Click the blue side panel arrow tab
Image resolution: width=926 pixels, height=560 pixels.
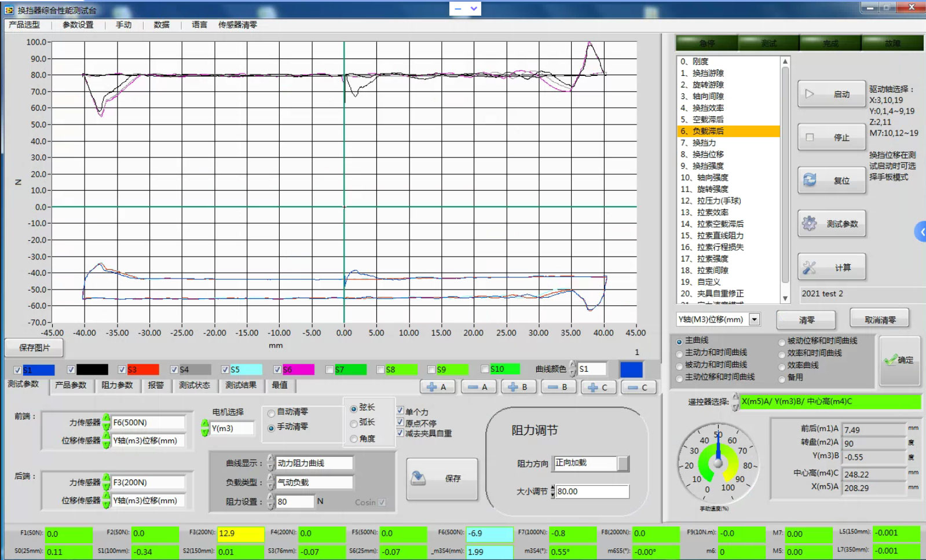point(920,232)
